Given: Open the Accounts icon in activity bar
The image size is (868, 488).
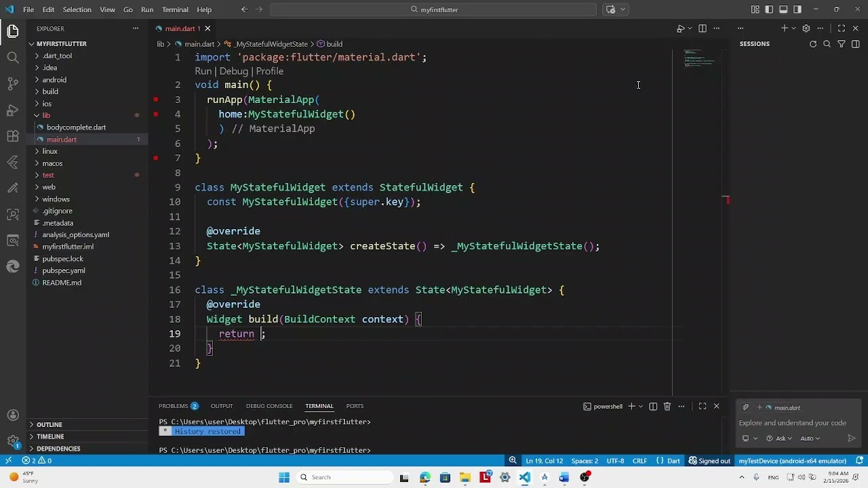Looking at the screenshot, I should click(x=13, y=415).
